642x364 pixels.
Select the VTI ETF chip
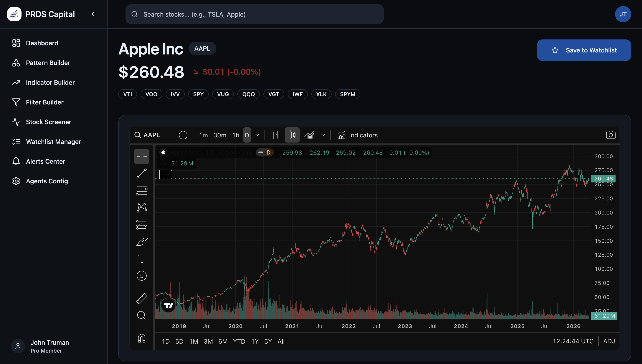click(128, 94)
